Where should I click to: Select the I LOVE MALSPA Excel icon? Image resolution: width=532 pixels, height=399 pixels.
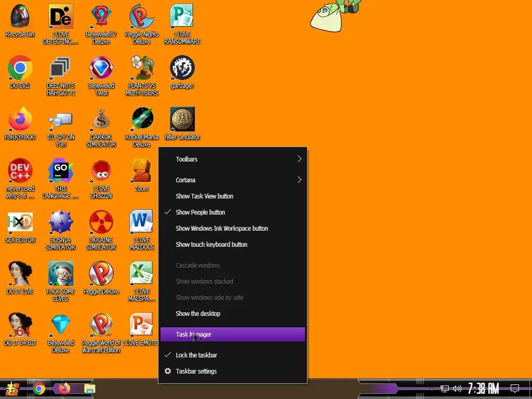[x=141, y=273]
